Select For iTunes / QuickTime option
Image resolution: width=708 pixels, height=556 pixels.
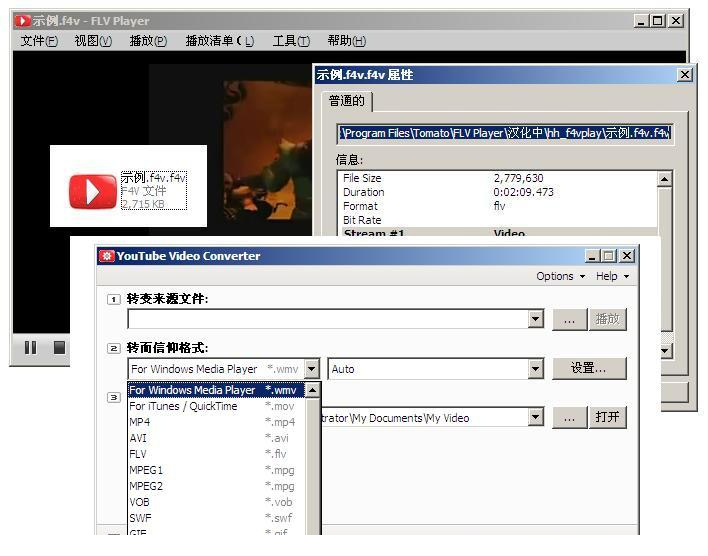tap(216, 406)
